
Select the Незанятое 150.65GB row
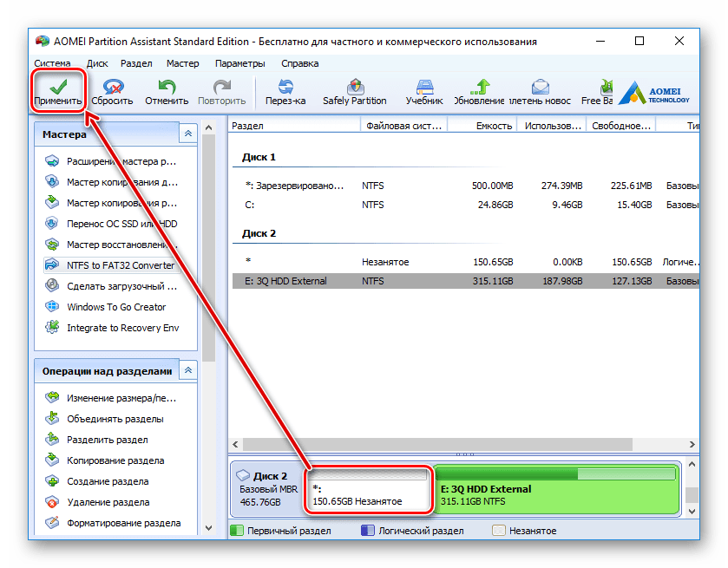point(466,262)
